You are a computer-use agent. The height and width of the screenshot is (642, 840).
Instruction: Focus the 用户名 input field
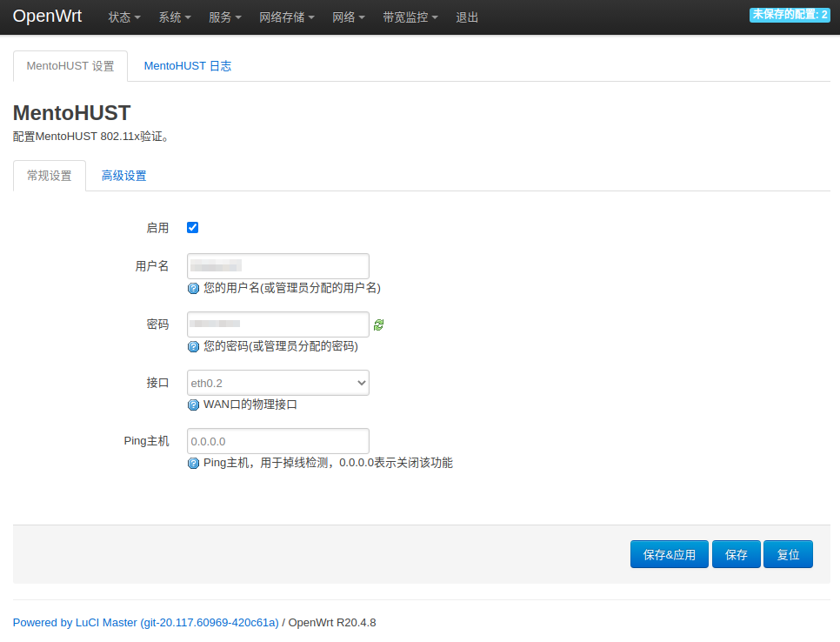(x=278, y=266)
